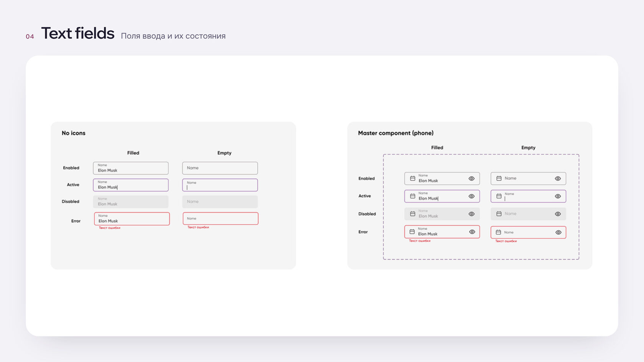
Task: Click calendar icon in Master Active Empty field
Action: pos(499,196)
